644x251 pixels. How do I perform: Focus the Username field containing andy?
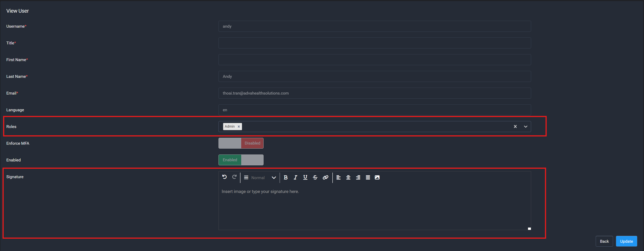click(x=375, y=26)
